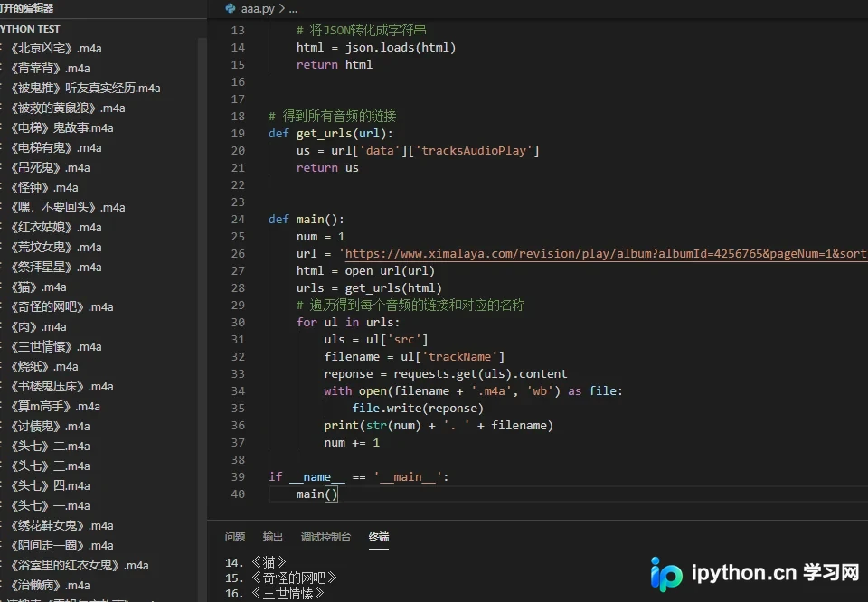Select 《红衣姑娘》.m4a

[55, 228]
